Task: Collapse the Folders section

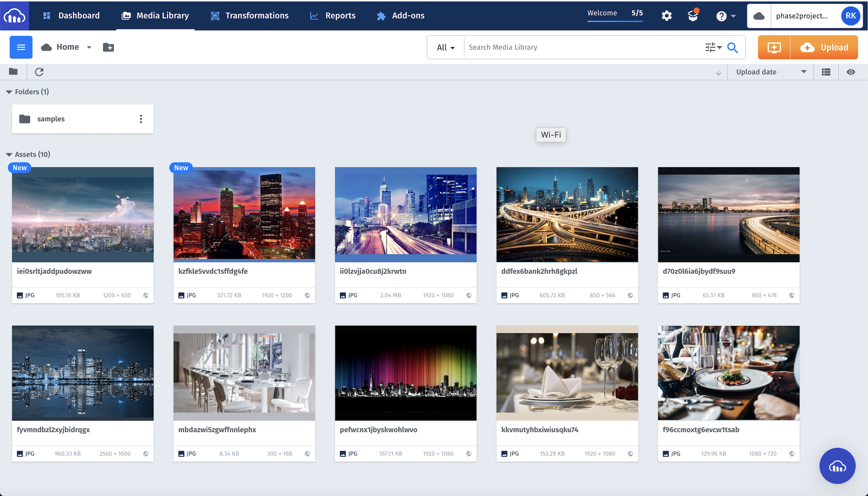Action: (x=9, y=92)
